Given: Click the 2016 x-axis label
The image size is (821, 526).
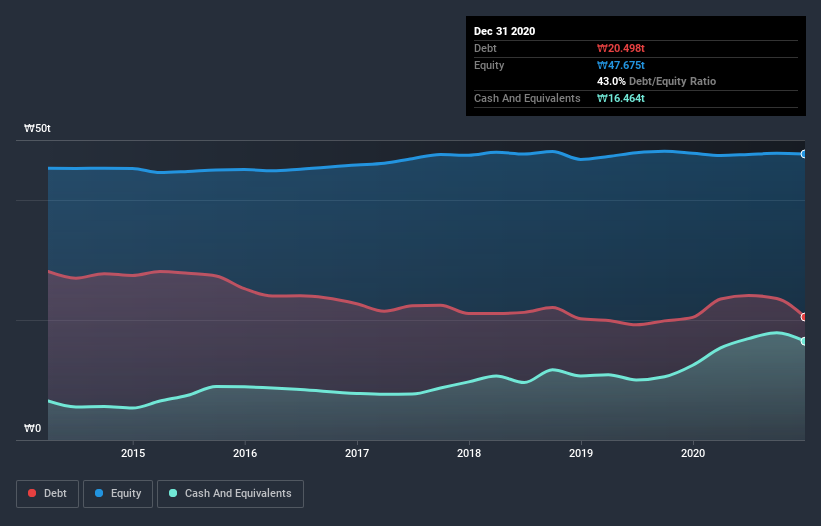Looking at the screenshot, I should click(x=245, y=453).
